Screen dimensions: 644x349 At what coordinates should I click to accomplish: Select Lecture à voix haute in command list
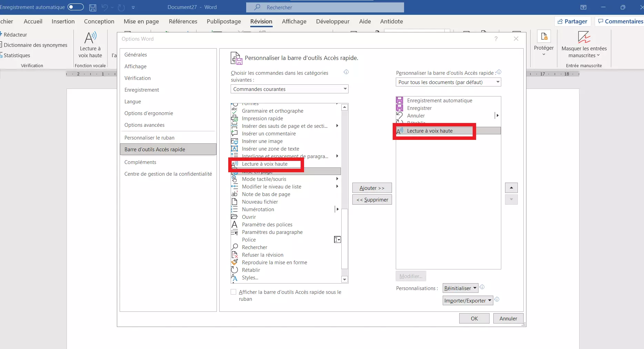[286, 164]
